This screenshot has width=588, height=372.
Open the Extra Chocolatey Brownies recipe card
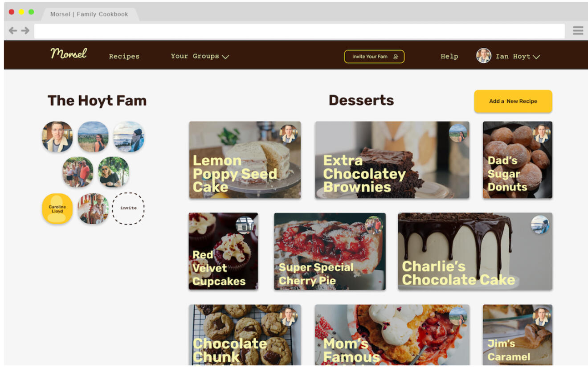392,160
